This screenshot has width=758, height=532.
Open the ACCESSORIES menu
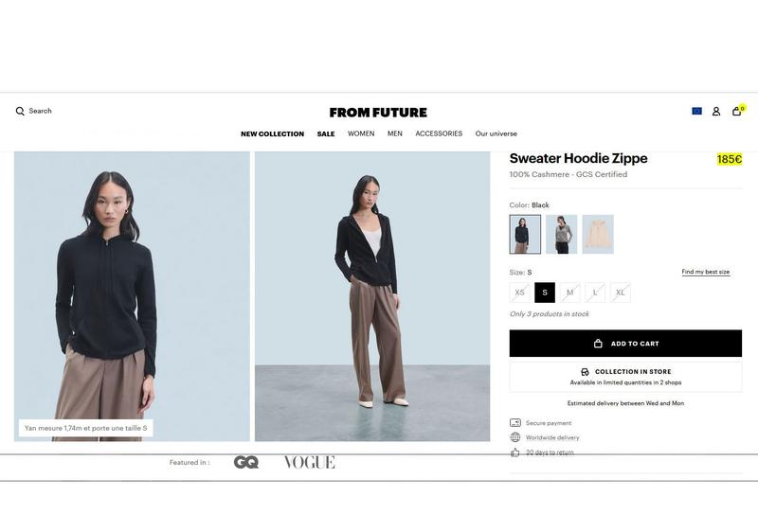(439, 133)
